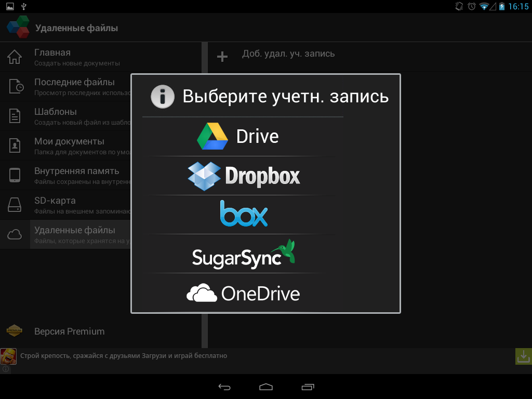Open the OfficeSuite app logo
The image size is (532, 399).
point(18,27)
